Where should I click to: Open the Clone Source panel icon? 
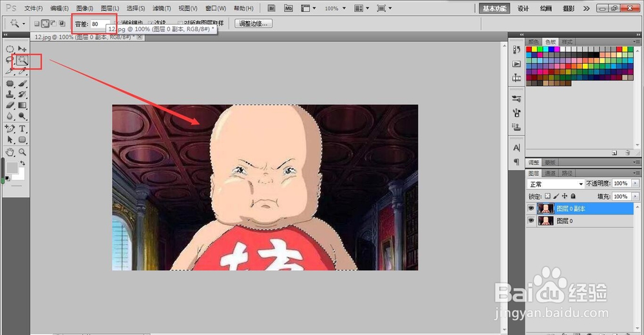(516, 127)
